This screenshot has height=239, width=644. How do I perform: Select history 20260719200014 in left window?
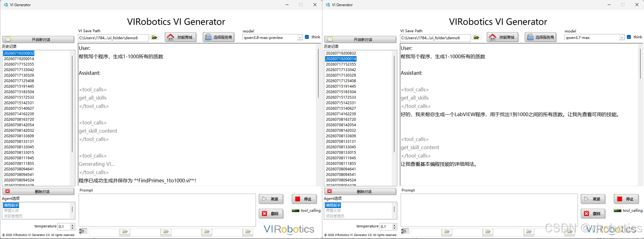tap(19, 59)
